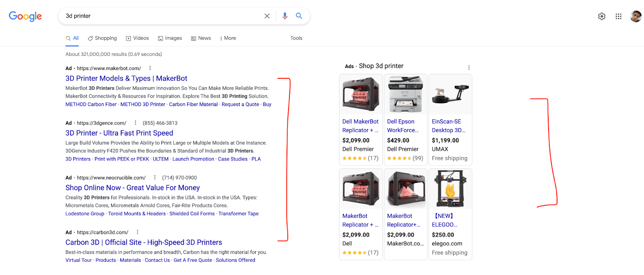Open the Shop 3d printer ads options menu
Image resolution: width=644 pixels, height=275 pixels.
coord(469,68)
